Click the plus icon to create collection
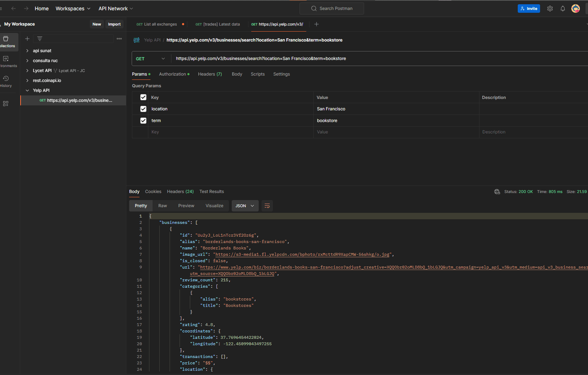This screenshot has height=375, width=588. tap(27, 39)
